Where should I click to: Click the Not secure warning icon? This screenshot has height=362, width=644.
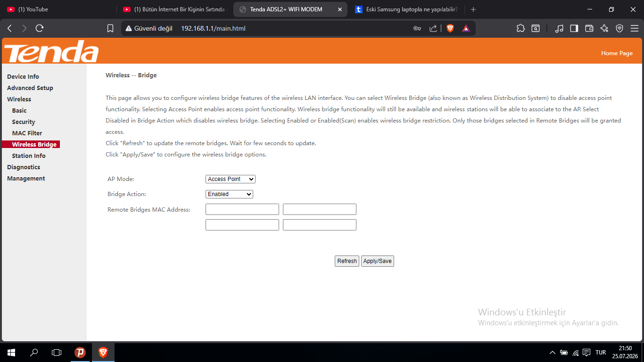click(128, 28)
